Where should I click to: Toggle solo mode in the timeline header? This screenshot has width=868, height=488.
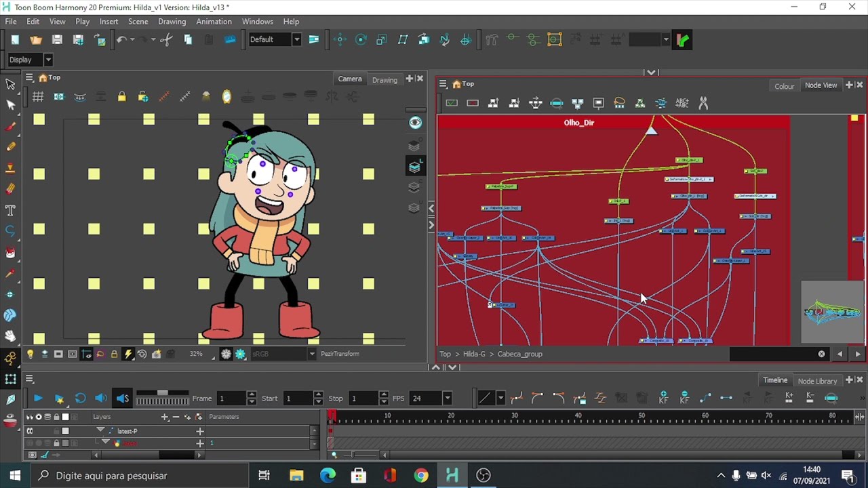tap(39, 417)
